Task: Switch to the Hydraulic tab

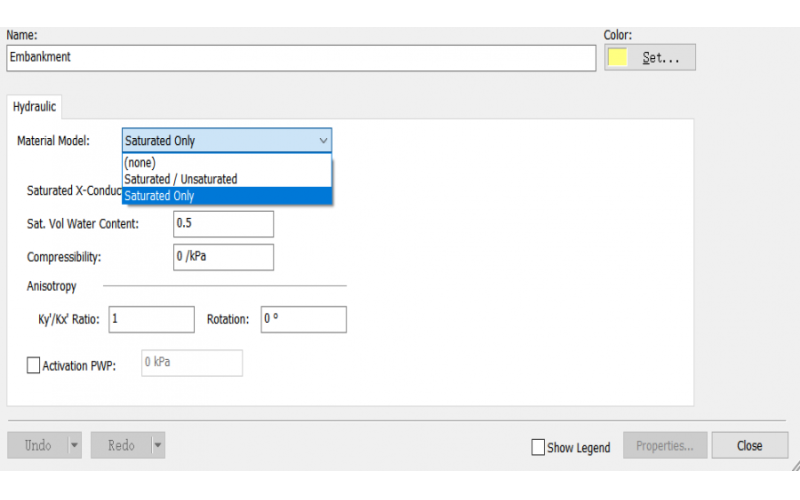Action: 34,107
